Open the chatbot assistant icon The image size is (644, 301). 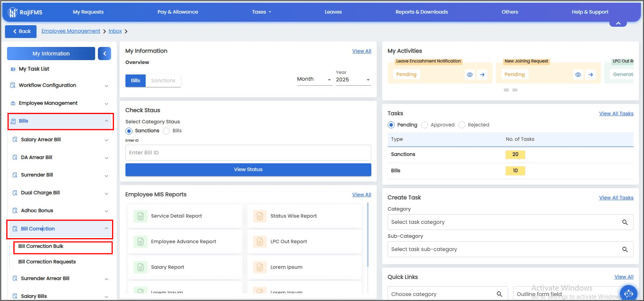[628, 293]
